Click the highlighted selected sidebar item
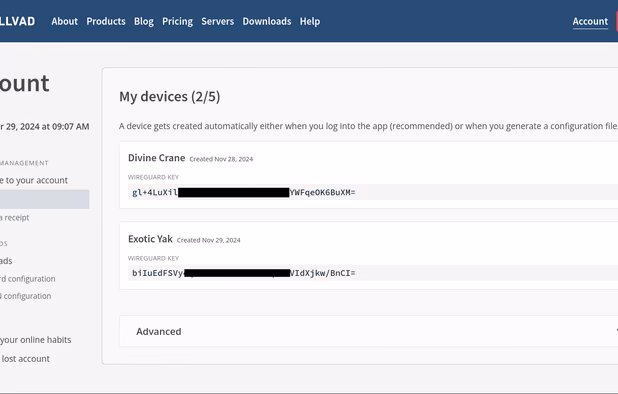The width and height of the screenshot is (618, 394). coord(45,199)
